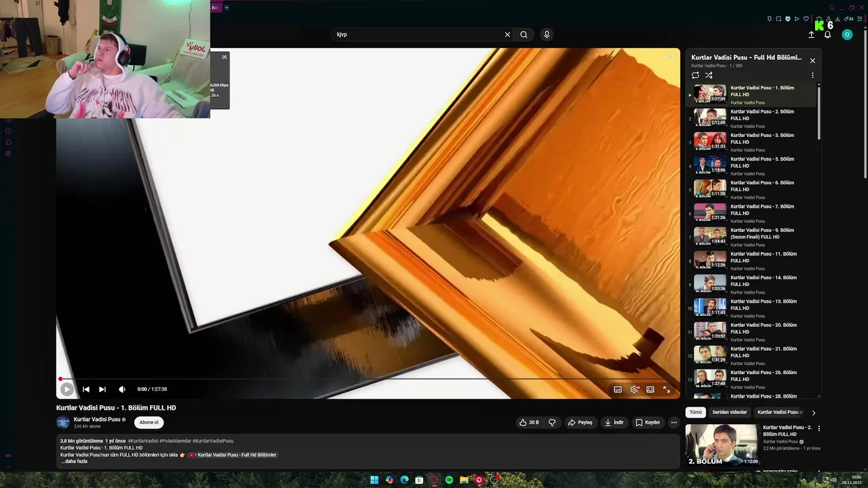This screenshot has height=488, width=868.
Task: Open more actions below the video
Action: [x=673, y=422]
